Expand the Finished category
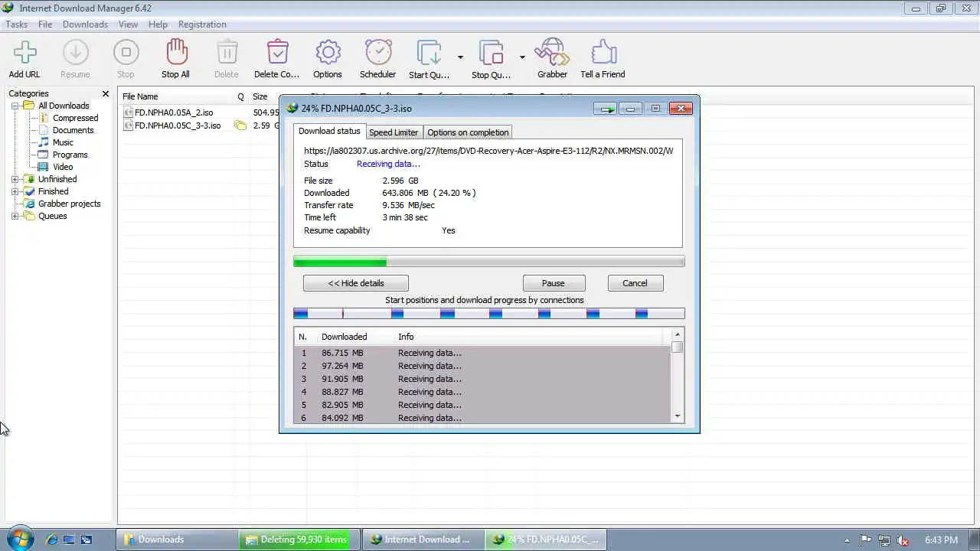The height and width of the screenshot is (551, 980). pyautogui.click(x=15, y=191)
